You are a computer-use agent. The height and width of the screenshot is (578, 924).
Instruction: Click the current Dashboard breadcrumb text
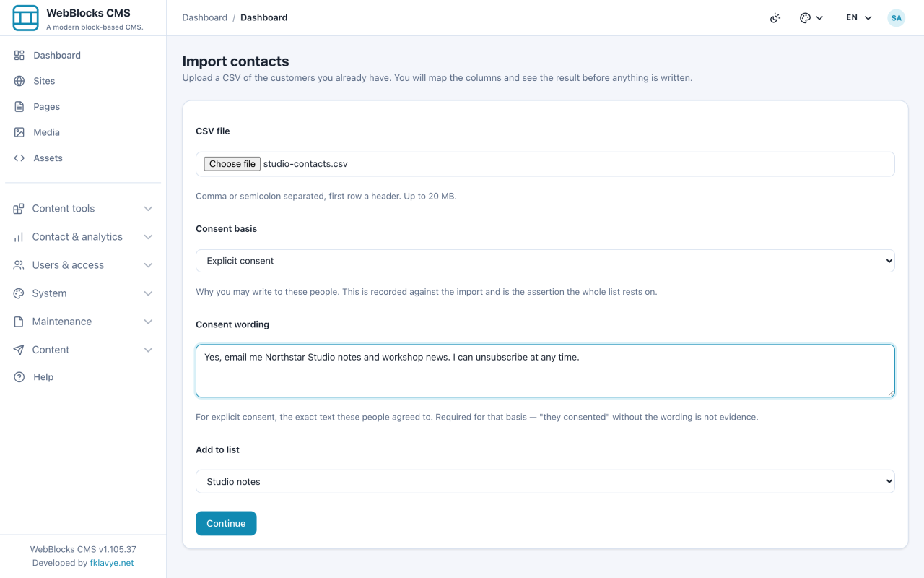point(264,17)
